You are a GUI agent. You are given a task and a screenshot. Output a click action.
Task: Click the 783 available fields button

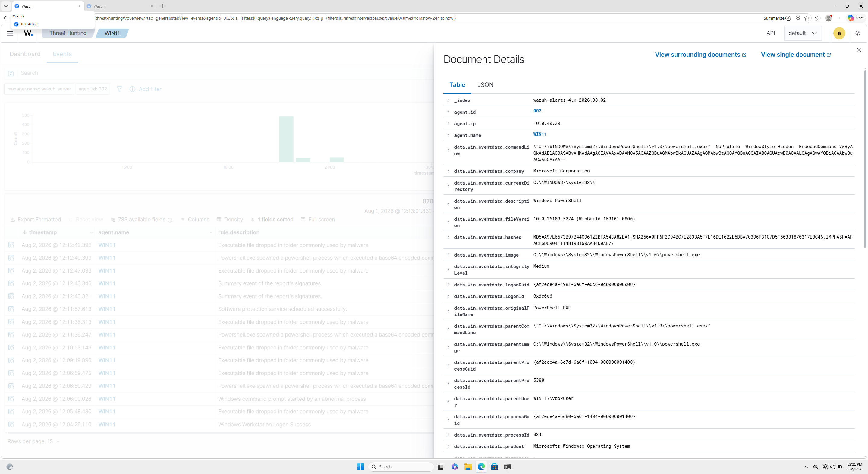[x=142, y=220]
